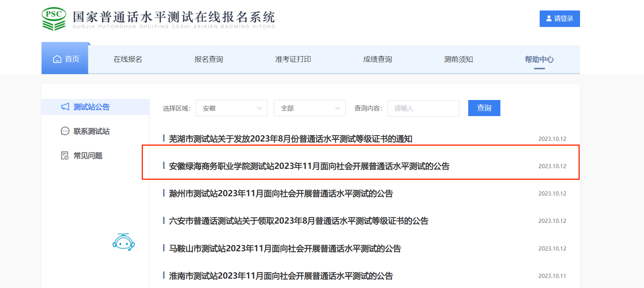This screenshot has width=644, height=288.
Task: Go to 准考证打印 page
Action: tap(293, 59)
